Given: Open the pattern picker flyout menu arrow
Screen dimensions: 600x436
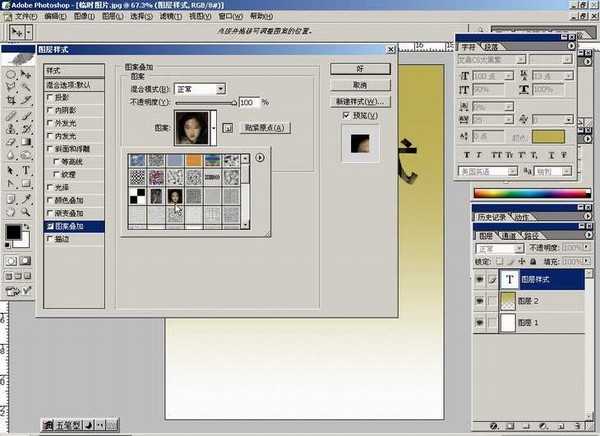Looking at the screenshot, I should pos(260,157).
